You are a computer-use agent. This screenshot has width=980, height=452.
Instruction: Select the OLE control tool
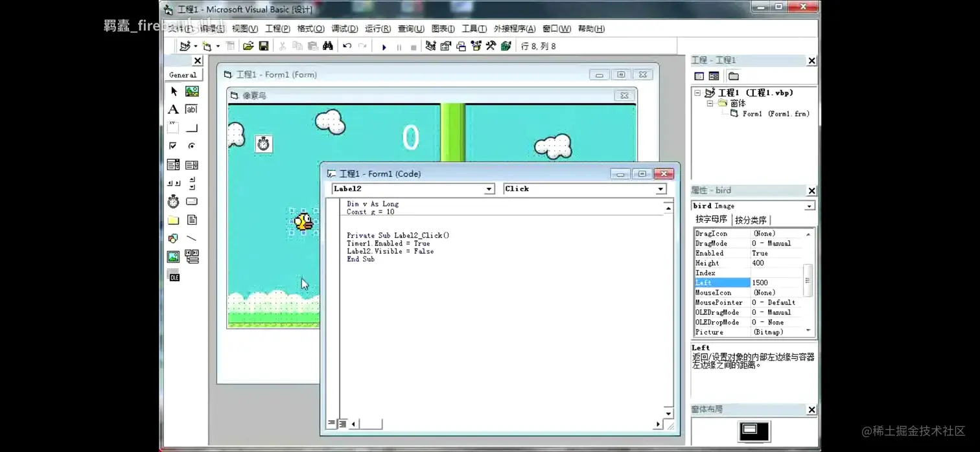pos(173,276)
